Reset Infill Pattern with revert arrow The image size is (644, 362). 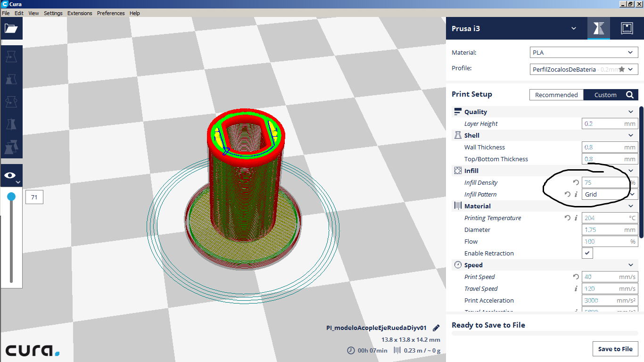point(568,194)
